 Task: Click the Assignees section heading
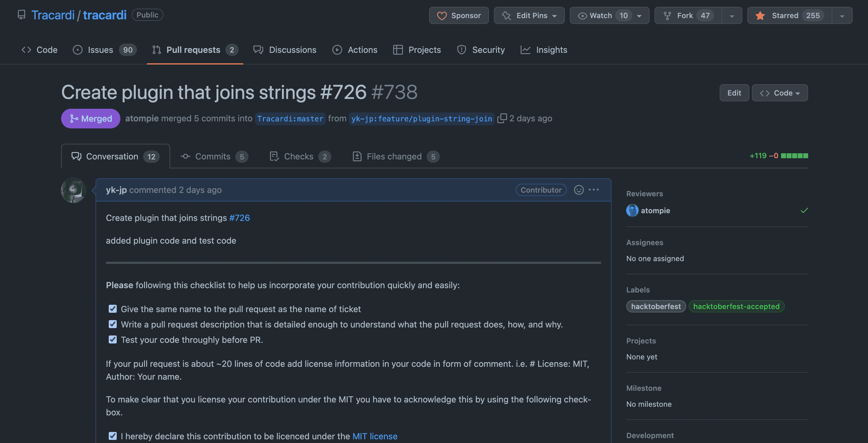click(645, 242)
